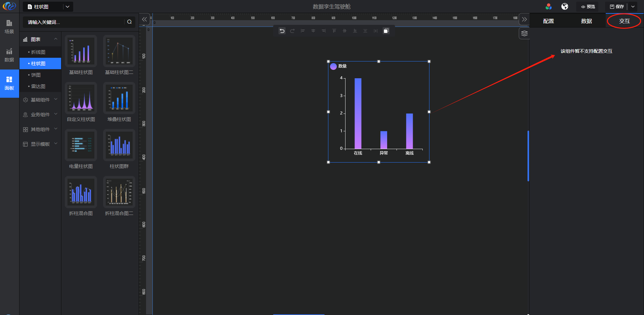Click the search magnifier icon
Image resolution: width=644 pixels, height=315 pixels.
(129, 22)
